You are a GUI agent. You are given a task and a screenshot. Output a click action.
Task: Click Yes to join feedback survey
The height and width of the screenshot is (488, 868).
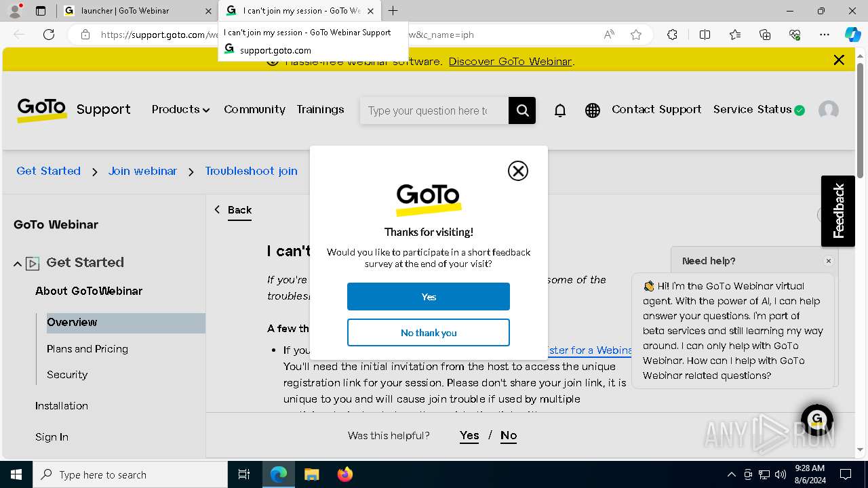pos(429,297)
